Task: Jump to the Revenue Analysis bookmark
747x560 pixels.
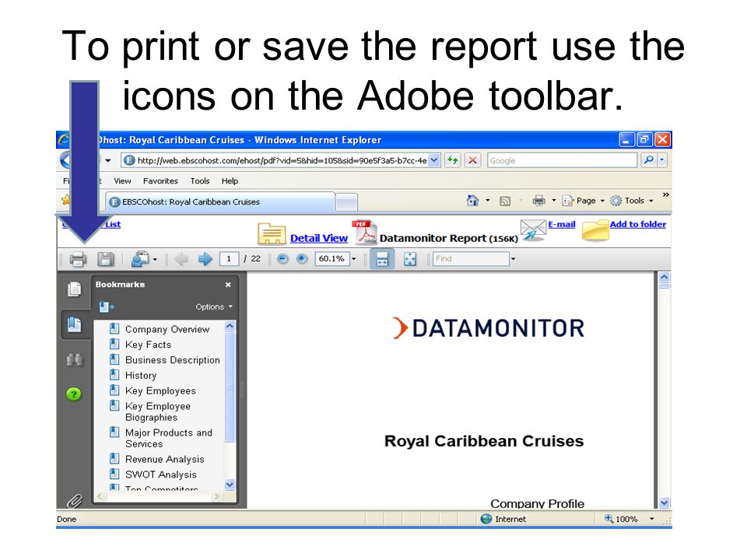Action: (165, 459)
